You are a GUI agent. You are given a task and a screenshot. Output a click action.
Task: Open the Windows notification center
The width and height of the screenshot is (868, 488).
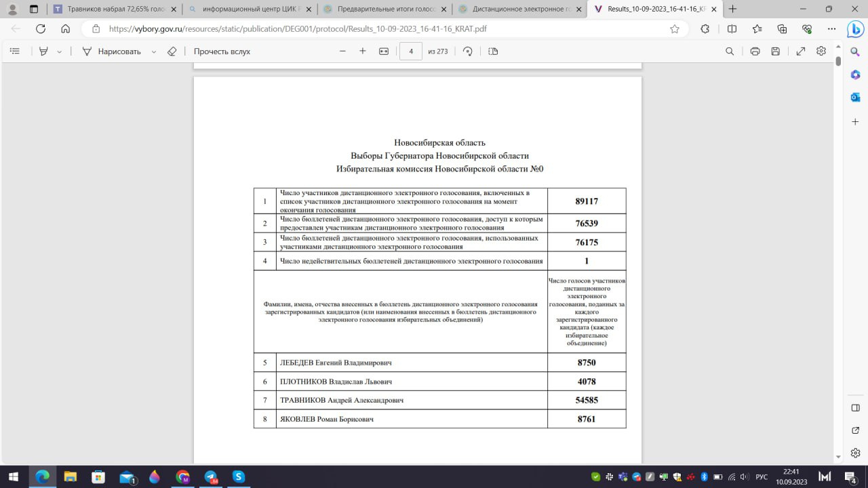coord(850,476)
